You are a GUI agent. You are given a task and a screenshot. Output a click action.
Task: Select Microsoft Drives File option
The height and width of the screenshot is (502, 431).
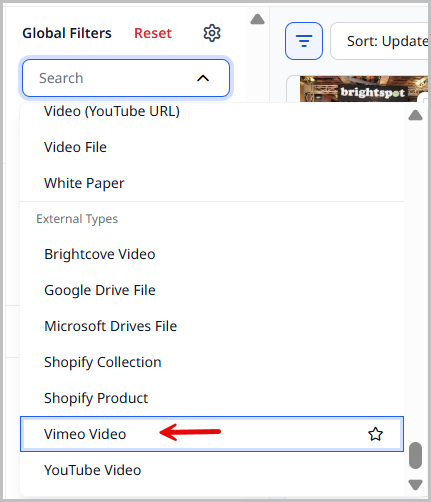[x=212, y=326]
